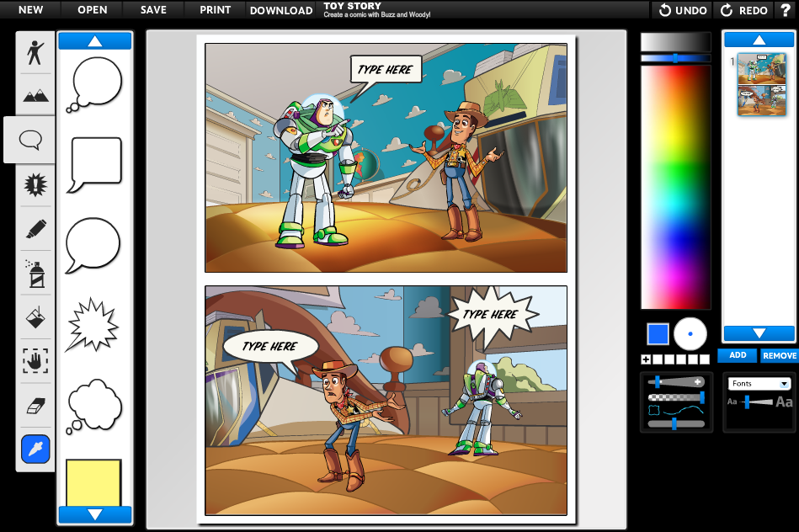The height and width of the screenshot is (532, 799).
Task: Click OPEN in the top menu
Action: 93,10
